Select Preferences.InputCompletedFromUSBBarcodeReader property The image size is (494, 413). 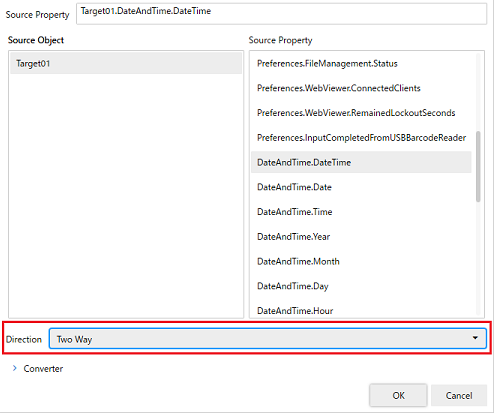click(361, 137)
